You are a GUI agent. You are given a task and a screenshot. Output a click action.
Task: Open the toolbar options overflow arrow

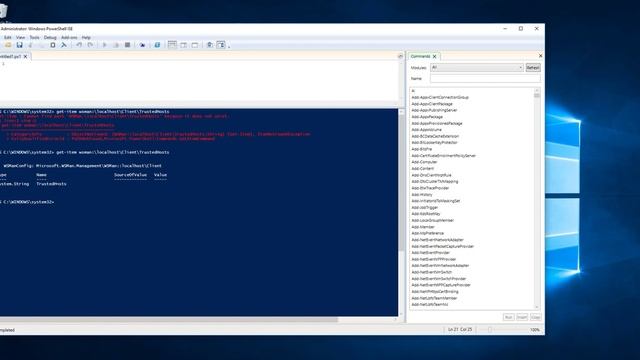tap(229, 46)
